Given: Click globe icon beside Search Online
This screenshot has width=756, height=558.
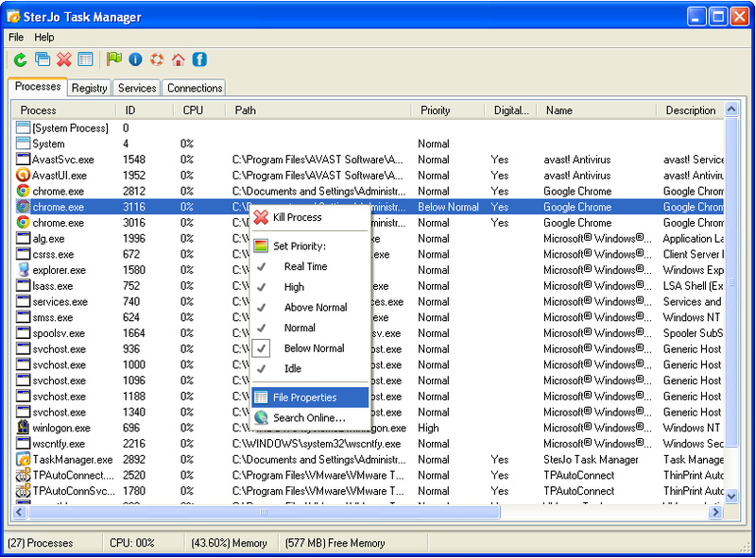Looking at the screenshot, I should click(261, 417).
